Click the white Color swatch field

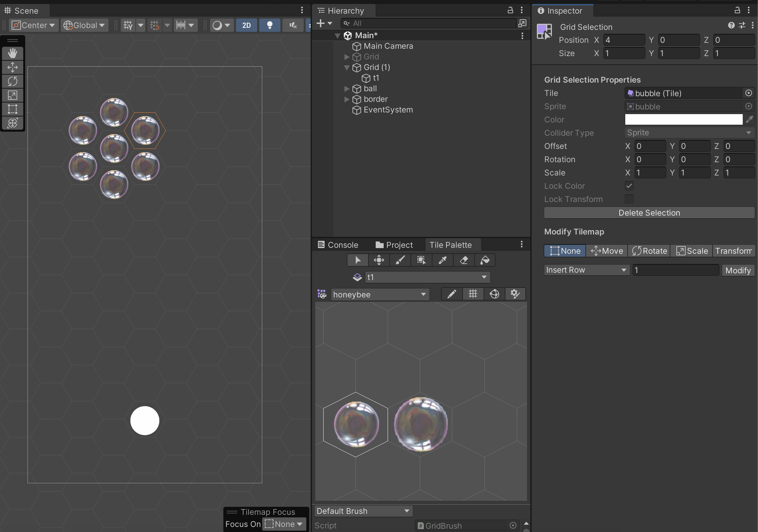pyautogui.click(x=683, y=119)
